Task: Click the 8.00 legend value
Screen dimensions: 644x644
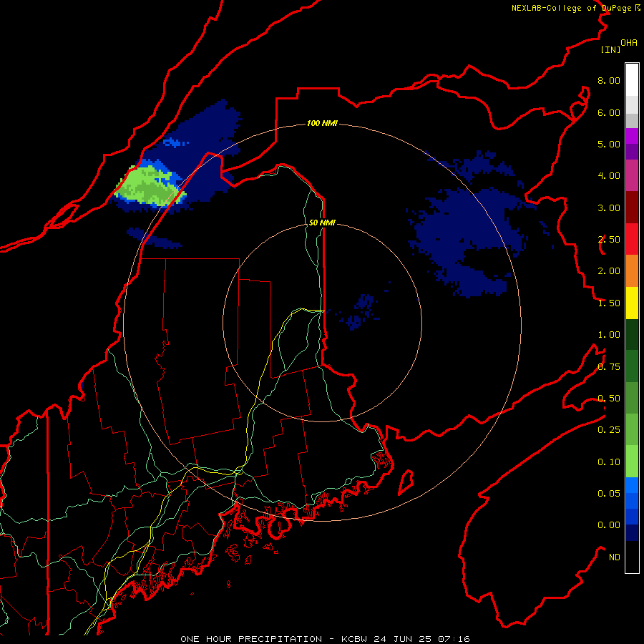Action: point(609,80)
